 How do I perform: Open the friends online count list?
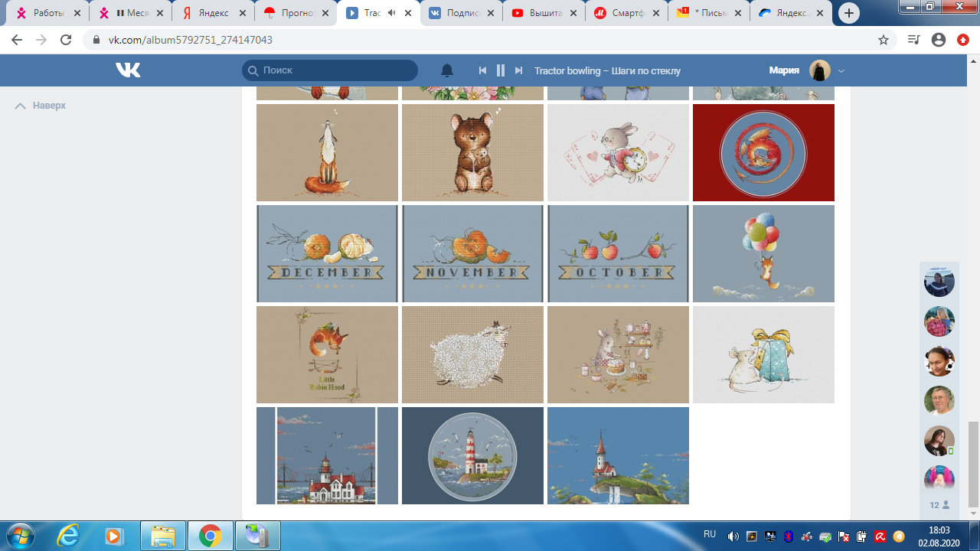pos(939,505)
